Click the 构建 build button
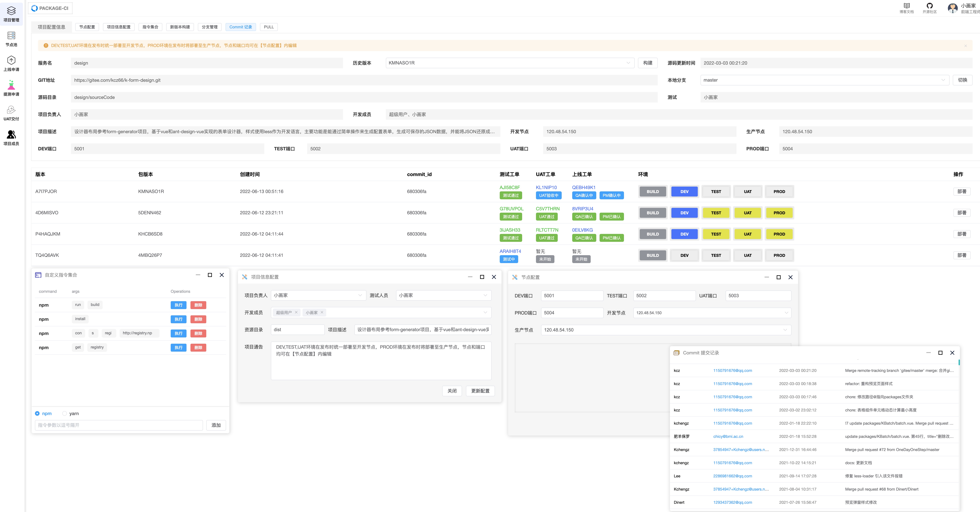The height and width of the screenshot is (512, 980). coord(648,63)
